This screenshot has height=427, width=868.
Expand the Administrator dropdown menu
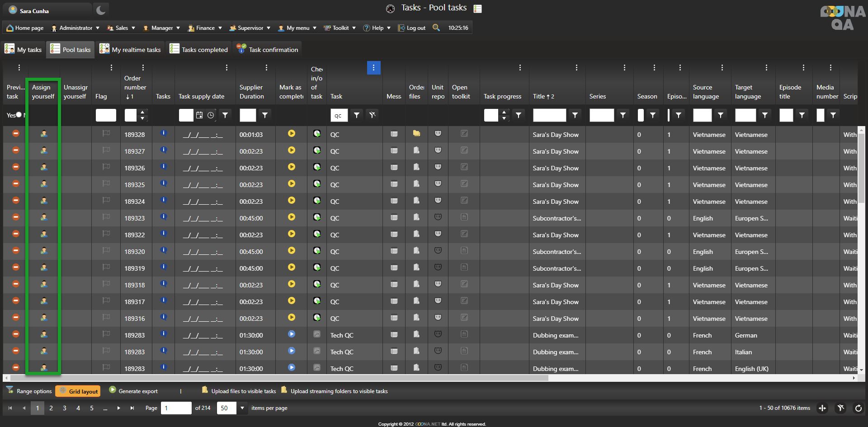point(75,28)
